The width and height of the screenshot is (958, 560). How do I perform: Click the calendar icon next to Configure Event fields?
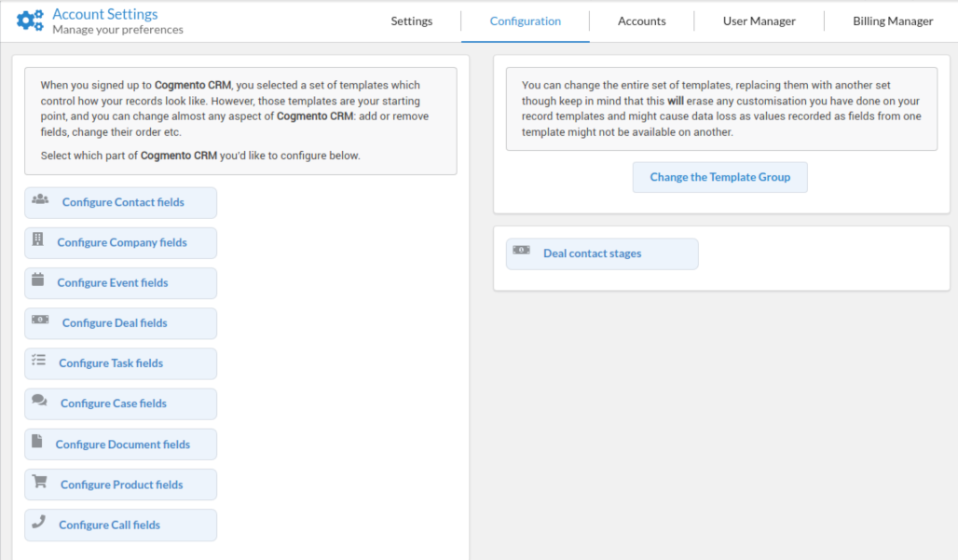click(38, 282)
